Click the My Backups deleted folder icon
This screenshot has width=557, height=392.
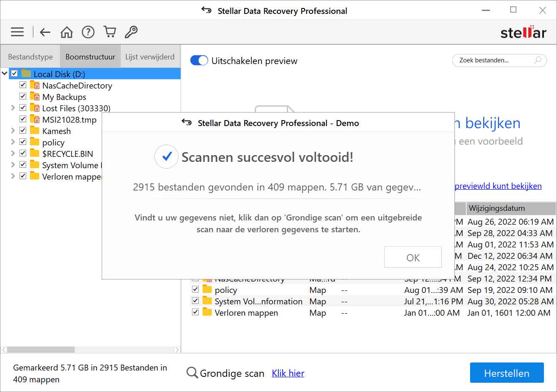[x=35, y=97]
